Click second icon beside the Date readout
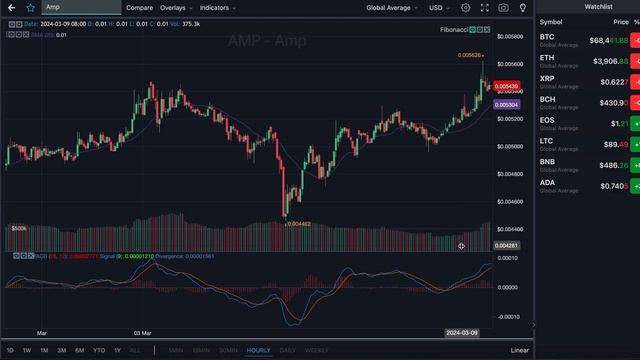Screen dimensions: 640x360 click(x=19, y=24)
